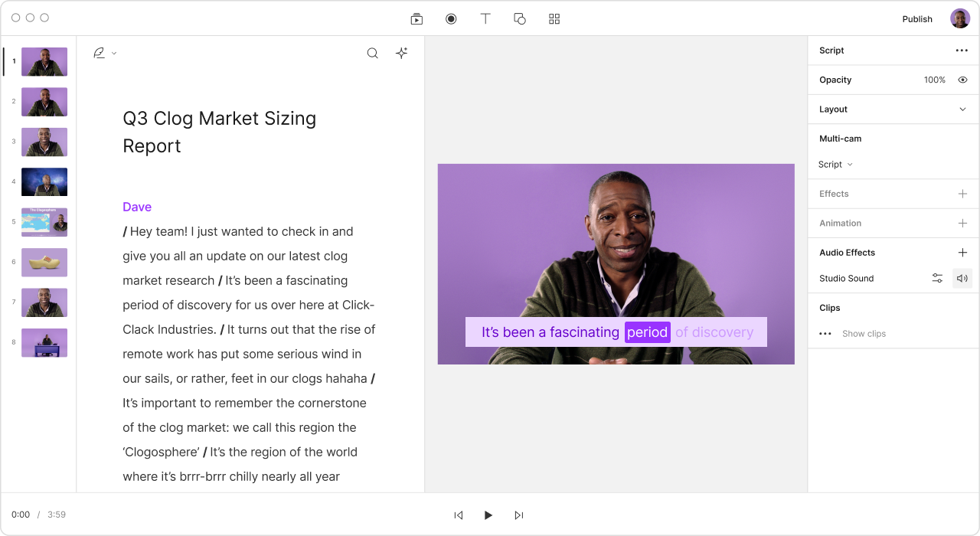Toggle Studio Sound speaker button
980x536 pixels.
pyautogui.click(x=962, y=279)
